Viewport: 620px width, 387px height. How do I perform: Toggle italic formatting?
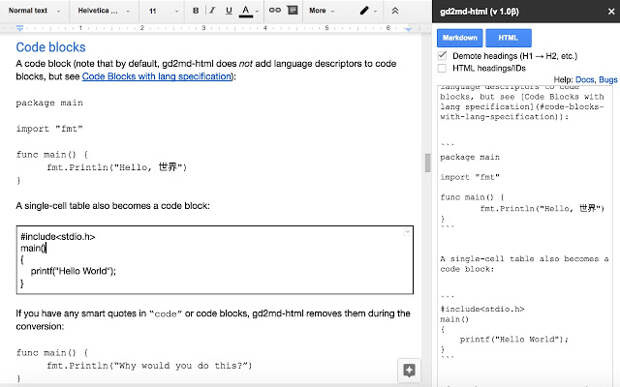coord(212,11)
